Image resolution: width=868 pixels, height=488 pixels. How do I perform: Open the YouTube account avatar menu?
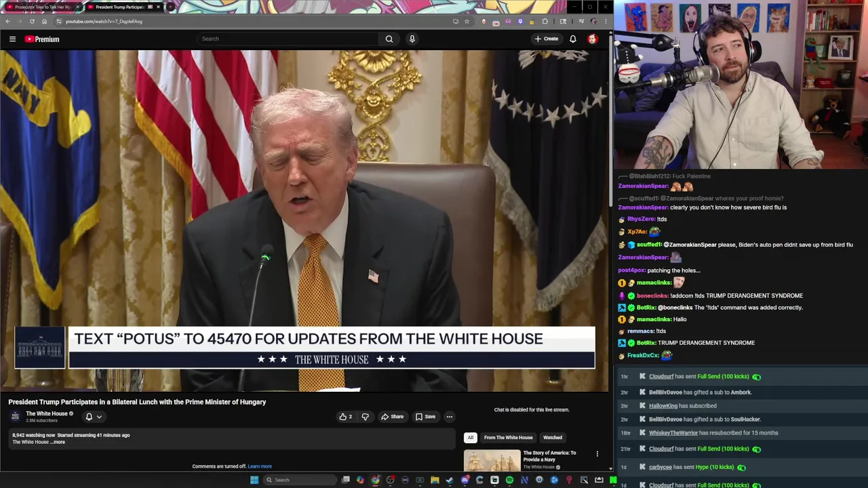click(x=593, y=39)
